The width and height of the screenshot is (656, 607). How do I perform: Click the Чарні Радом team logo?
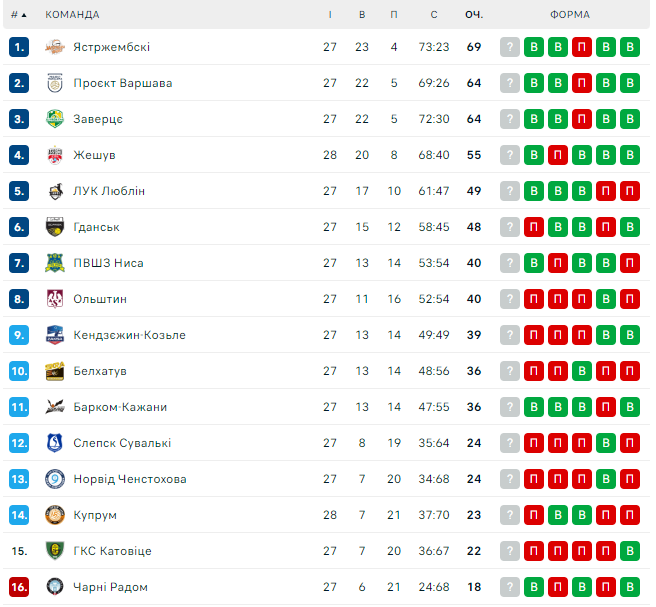pos(55,587)
